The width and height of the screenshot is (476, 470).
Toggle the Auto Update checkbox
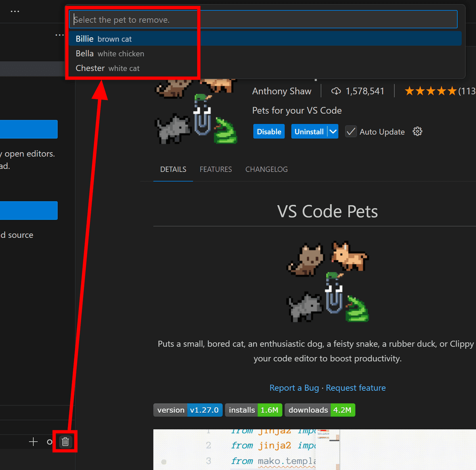[351, 132]
